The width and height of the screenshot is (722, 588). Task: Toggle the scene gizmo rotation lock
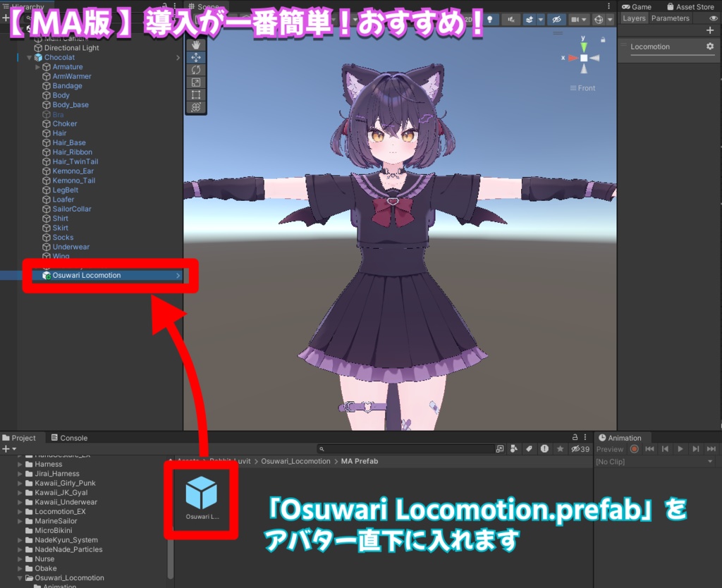[x=603, y=40]
